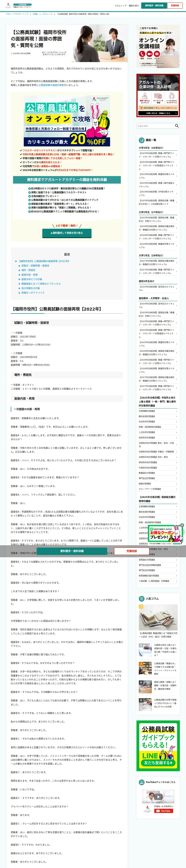Image resolution: width=186 pixels, height=868 pixels.
Task: Open 面接対策講座 link
Action: coord(158,483)
